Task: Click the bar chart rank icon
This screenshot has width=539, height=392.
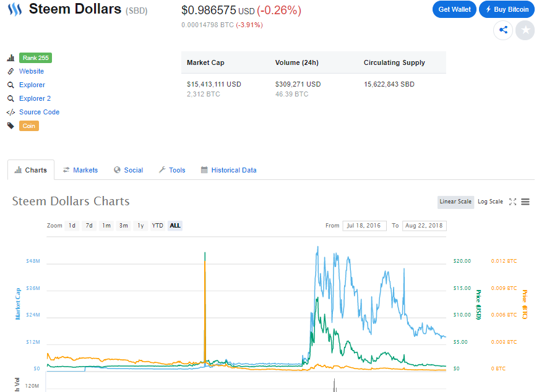Action: click(x=11, y=58)
